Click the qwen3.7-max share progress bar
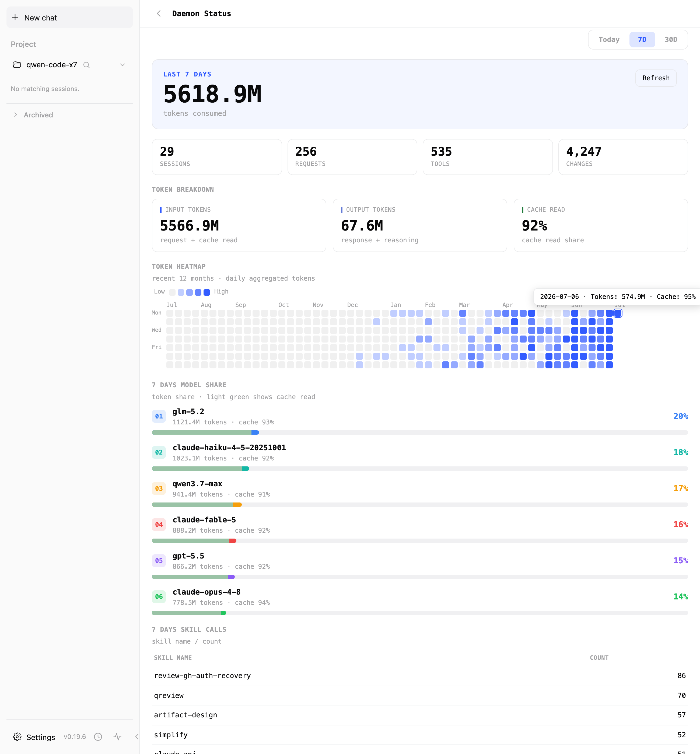Image resolution: width=700 pixels, height=754 pixels. [x=420, y=505]
